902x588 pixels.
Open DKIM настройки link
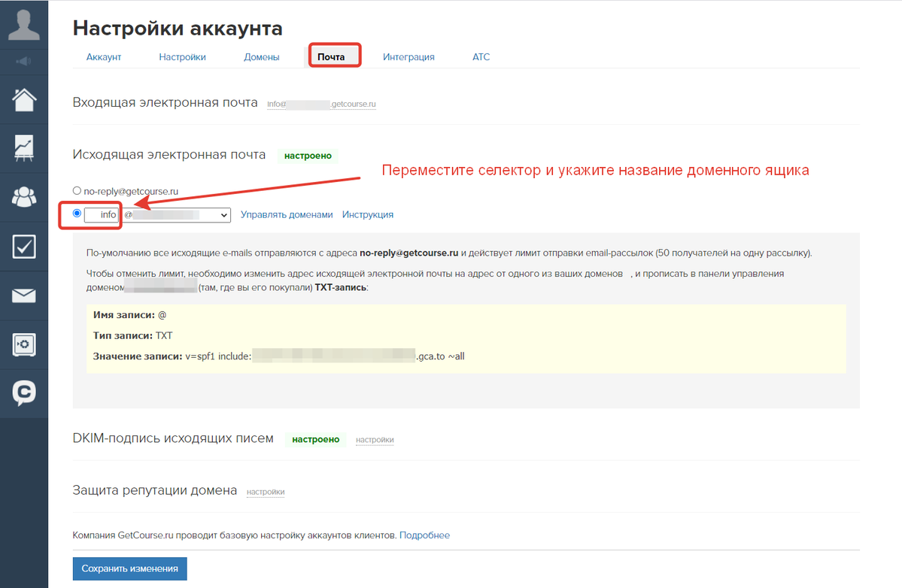click(x=375, y=440)
